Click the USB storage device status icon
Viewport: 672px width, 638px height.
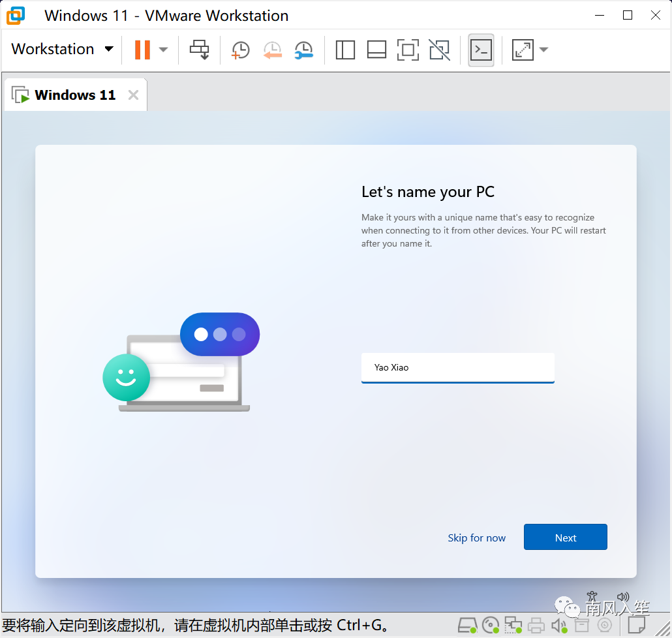click(x=581, y=626)
